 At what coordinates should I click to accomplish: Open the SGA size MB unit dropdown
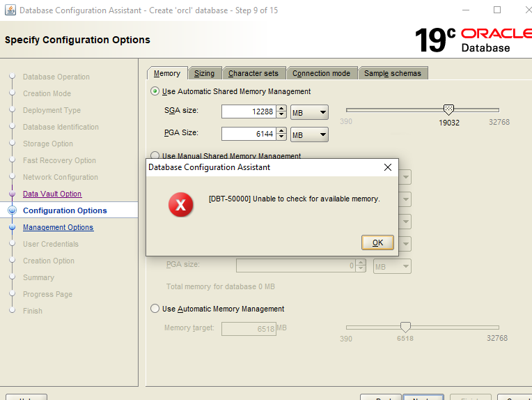[309, 112]
